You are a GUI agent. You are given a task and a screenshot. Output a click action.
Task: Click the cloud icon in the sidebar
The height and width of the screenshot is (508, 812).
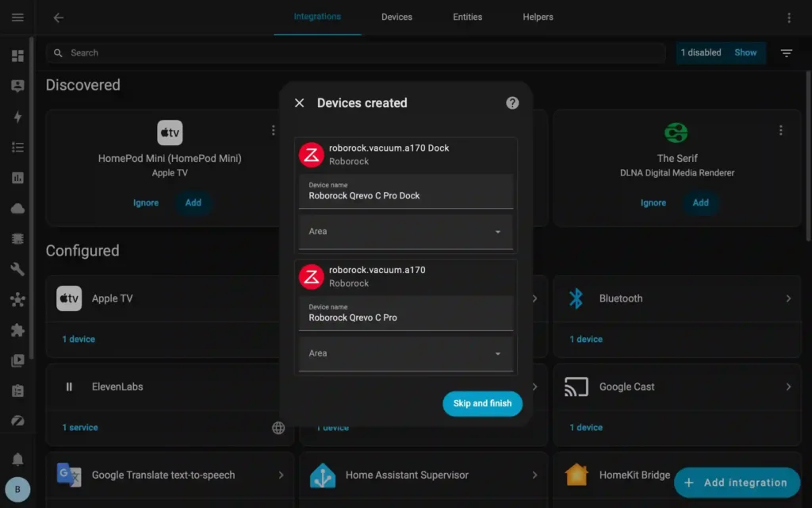17,208
